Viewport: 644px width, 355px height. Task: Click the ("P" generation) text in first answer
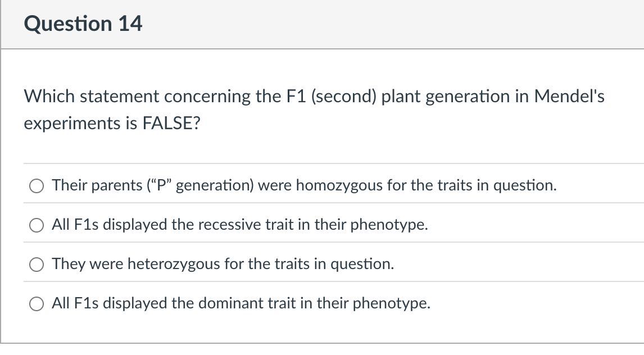[201, 185]
